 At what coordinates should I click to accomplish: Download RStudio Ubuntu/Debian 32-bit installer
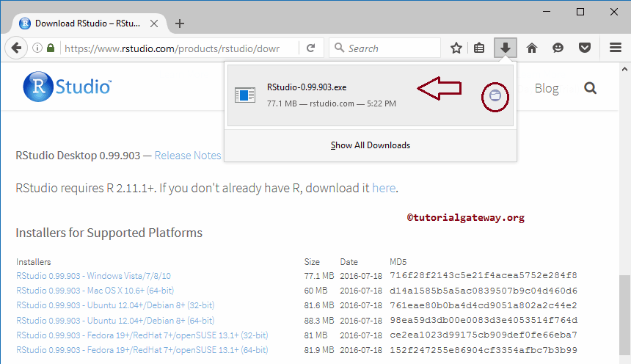115,305
